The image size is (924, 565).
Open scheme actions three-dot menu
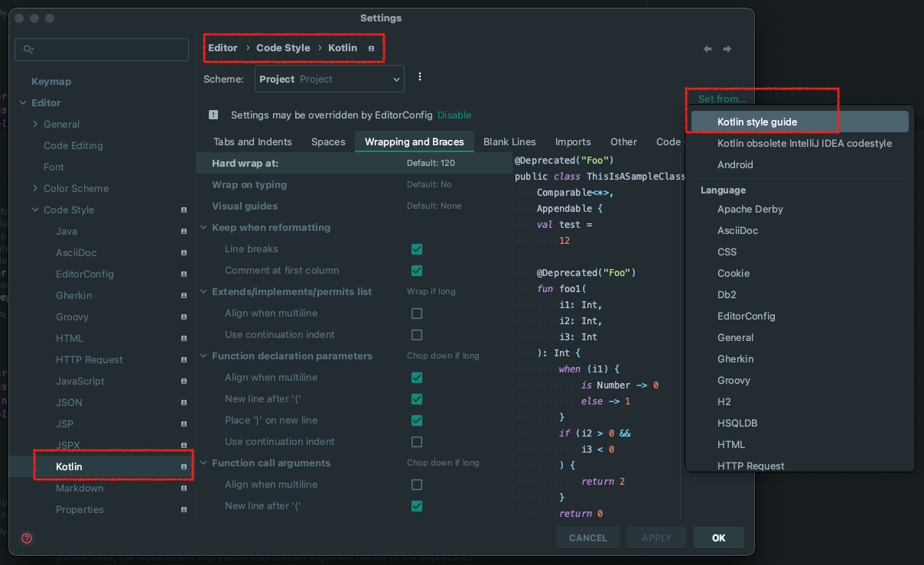[420, 77]
